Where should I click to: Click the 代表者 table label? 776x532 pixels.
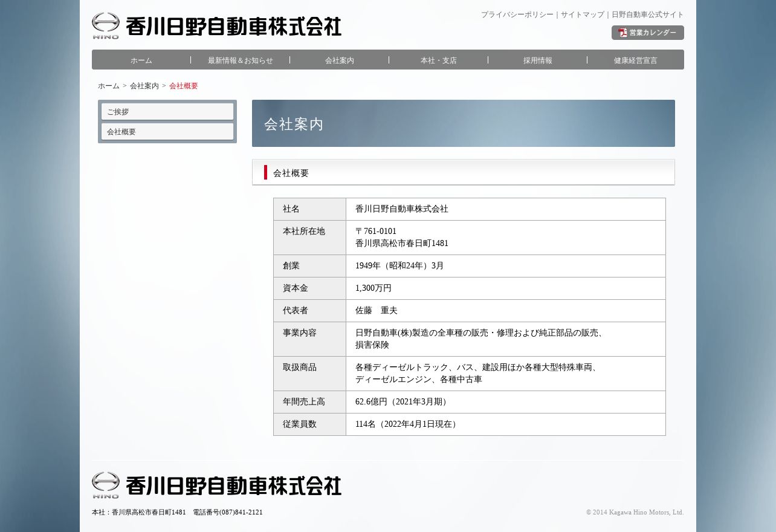pos(296,311)
